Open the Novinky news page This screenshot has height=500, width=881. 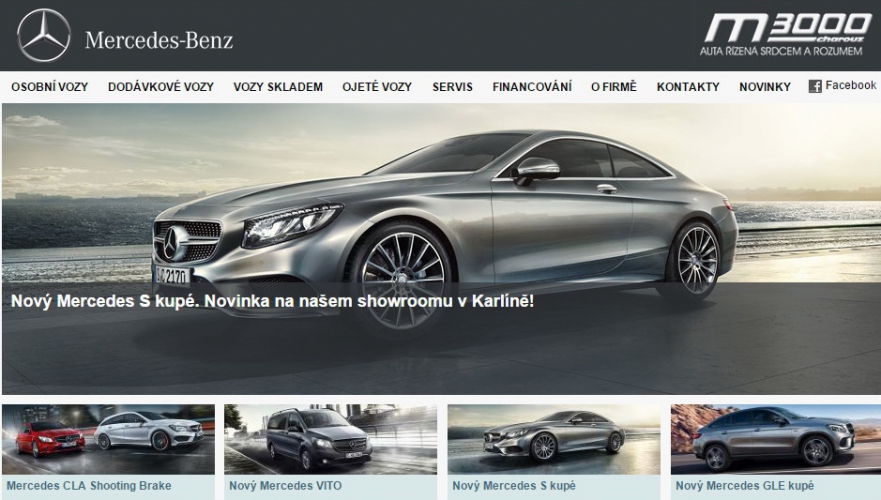pyautogui.click(x=765, y=87)
